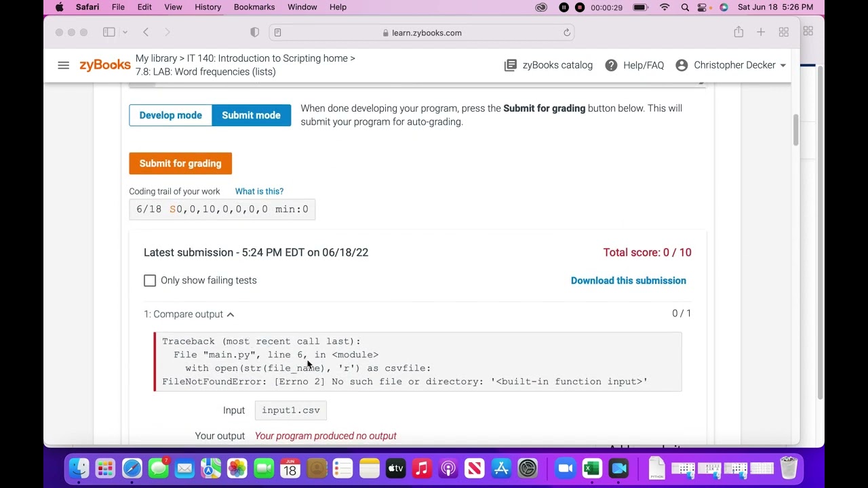Click the reader view icon in address bar
The width and height of the screenshot is (868, 488).
coord(277,33)
